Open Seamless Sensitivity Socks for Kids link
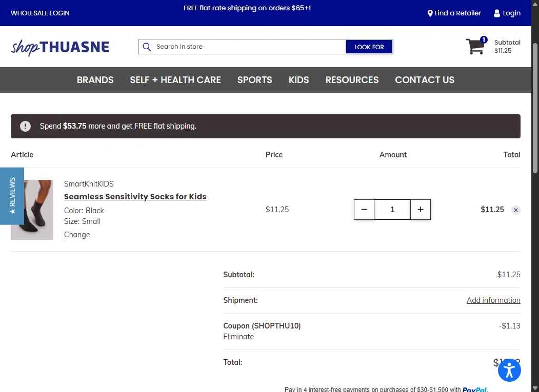Viewport: 539px width, 392px height. [x=135, y=197]
